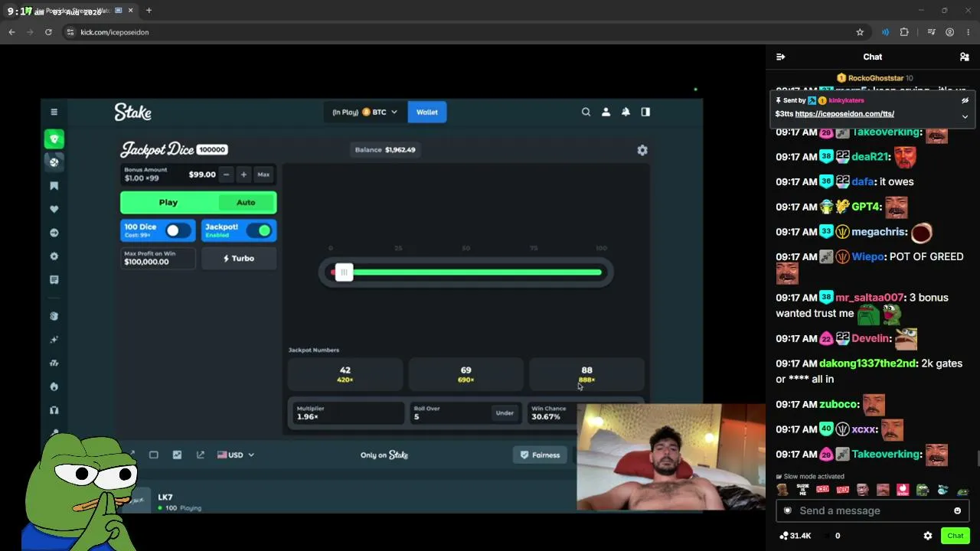Viewport: 980px width, 551px height.
Task: Expand the pinned message chevron
Action: point(965,116)
